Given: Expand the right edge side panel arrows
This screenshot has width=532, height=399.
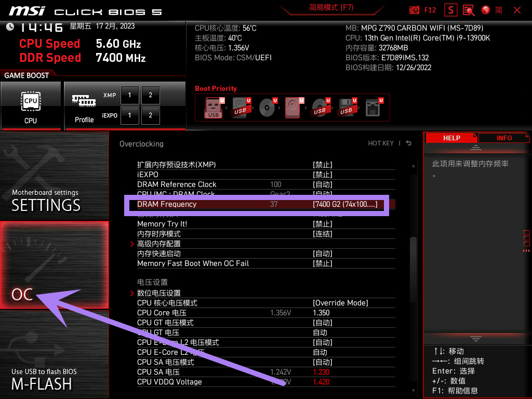Looking at the screenshot, I should pyautogui.click(x=526, y=251).
